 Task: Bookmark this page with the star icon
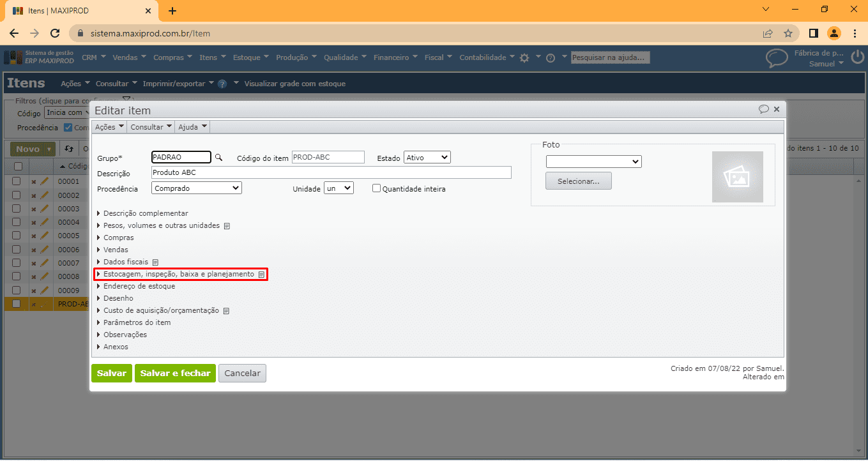pyautogui.click(x=788, y=33)
